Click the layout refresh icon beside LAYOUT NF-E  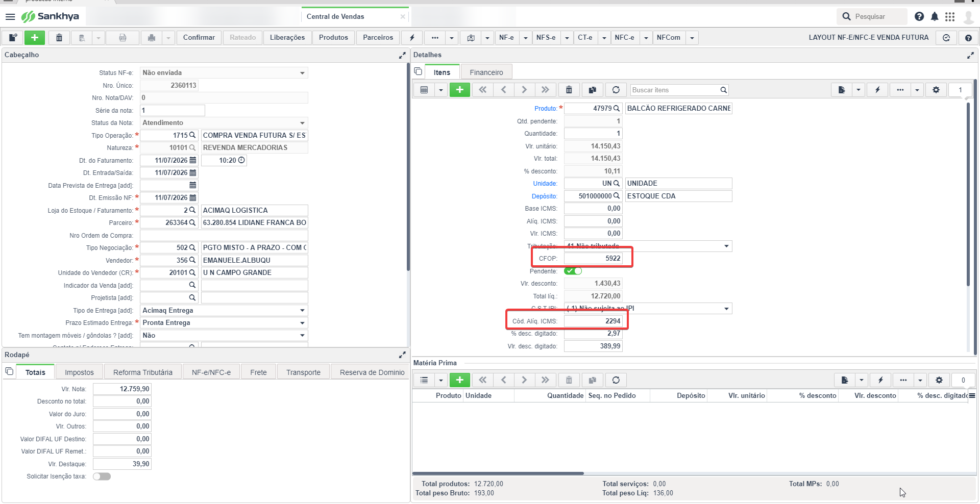[946, 38]
